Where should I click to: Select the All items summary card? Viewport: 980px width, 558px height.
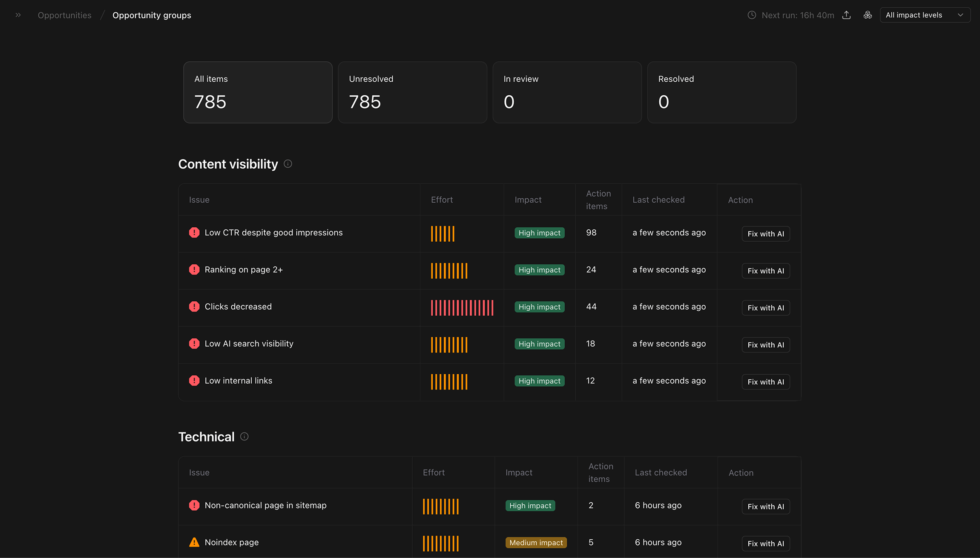pos(258,92)
